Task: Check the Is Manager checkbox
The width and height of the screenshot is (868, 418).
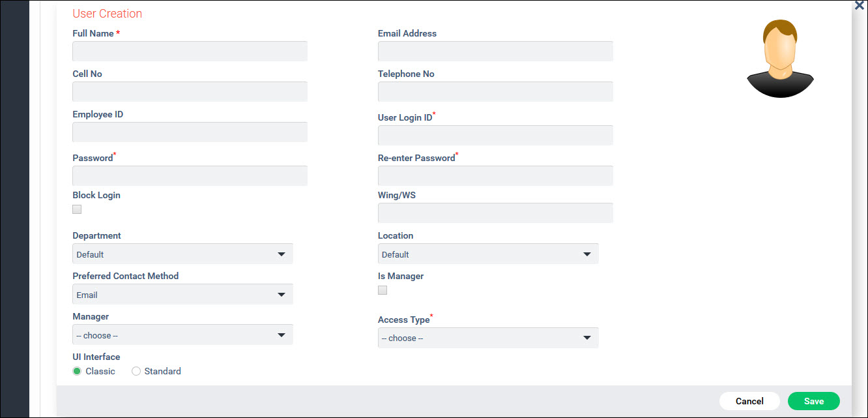Action: coord(383,290)
